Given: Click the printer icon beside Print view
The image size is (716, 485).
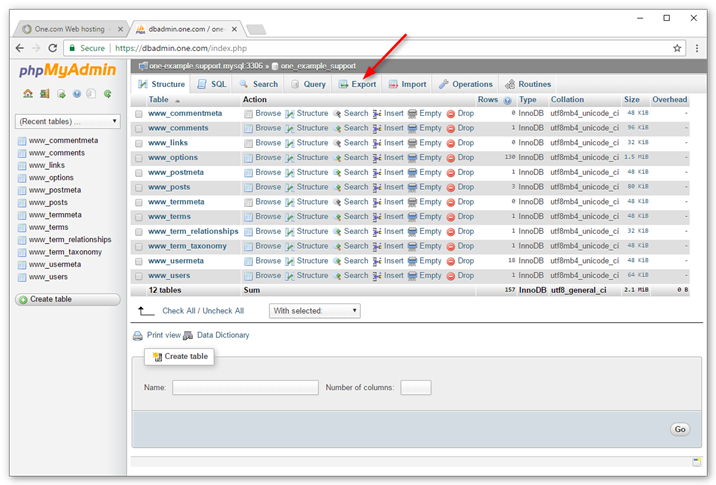Looking at the screenshot, I should [137, 336].
